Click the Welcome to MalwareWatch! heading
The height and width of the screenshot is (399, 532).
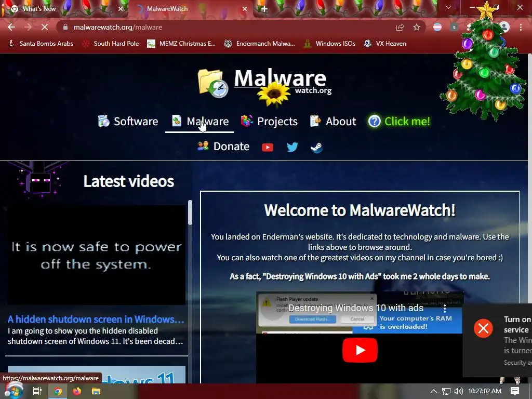click(360, 210)
